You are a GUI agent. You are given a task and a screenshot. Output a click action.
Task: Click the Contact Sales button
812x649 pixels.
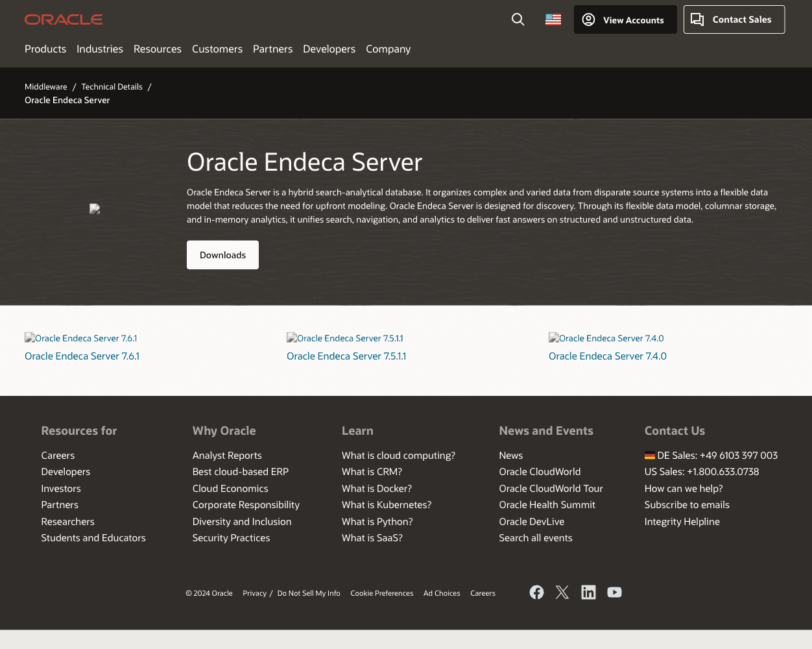734,19
